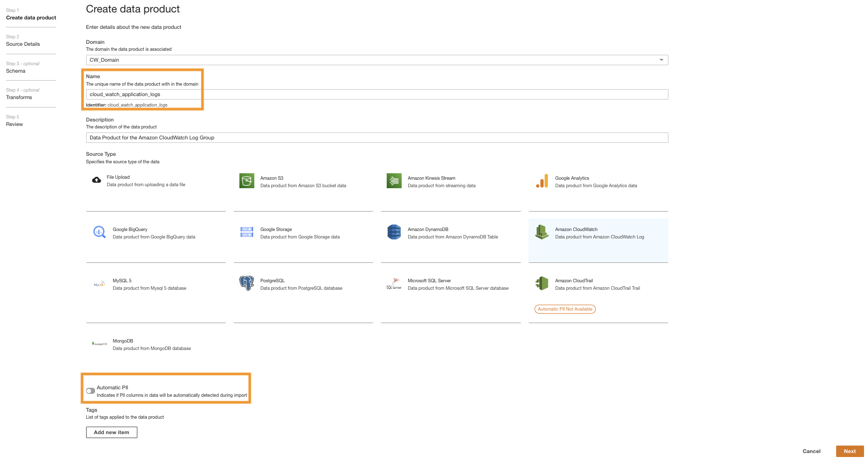Viewport: 868px width, 460px height.
Task: Click the Amazon CloudTrail source label
Action: tap(574, 281)
